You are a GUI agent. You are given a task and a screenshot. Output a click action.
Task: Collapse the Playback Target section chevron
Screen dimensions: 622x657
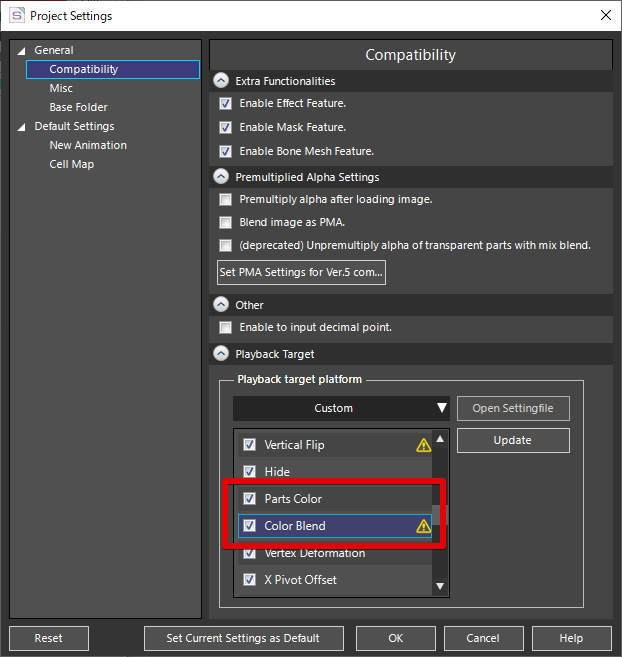coord(221,354)
